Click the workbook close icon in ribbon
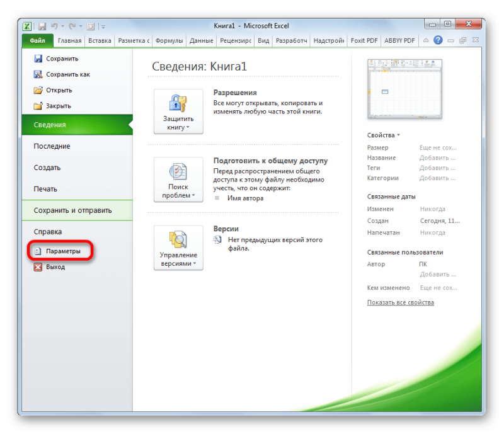The height and width of the screenshot is (434, 504). 476,40
